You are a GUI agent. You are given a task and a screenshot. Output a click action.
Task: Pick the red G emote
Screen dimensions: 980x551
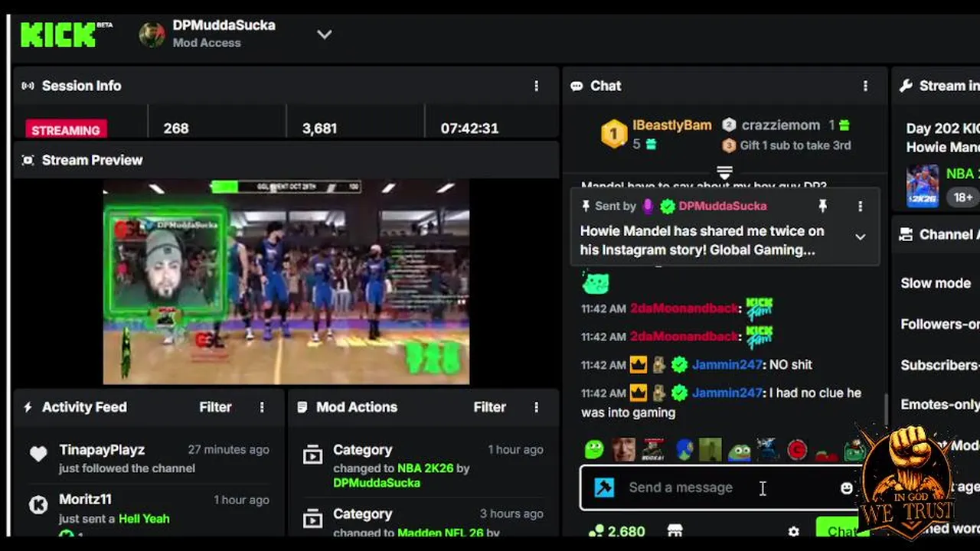[797, 450]
